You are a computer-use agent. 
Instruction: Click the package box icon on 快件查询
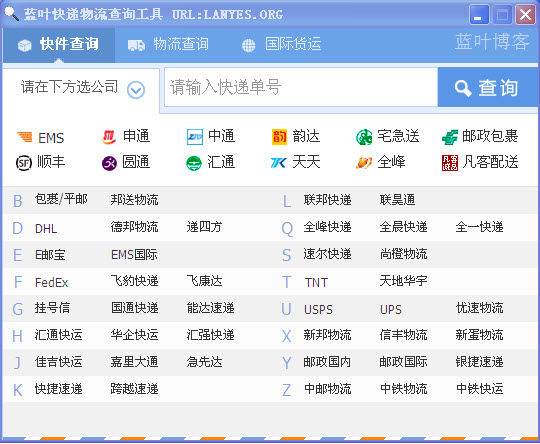pyautogui.click(x=25, y=45)
